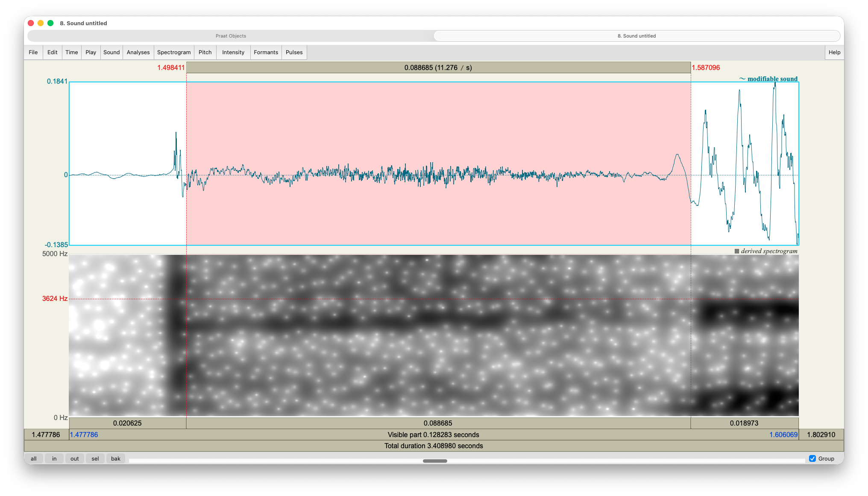Viewport: 868px width, 496px height.
Task: Switch to the Praat Objects tab
Action: (x=231, y=36)
